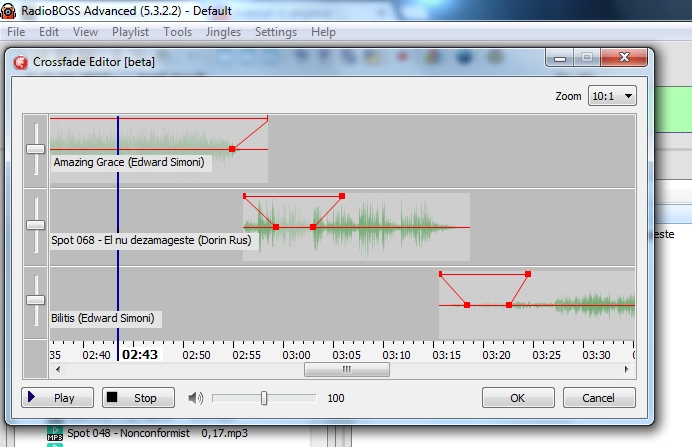Click the Spot 068 waveform clip
692x447 pixels.
click(356, 227)
